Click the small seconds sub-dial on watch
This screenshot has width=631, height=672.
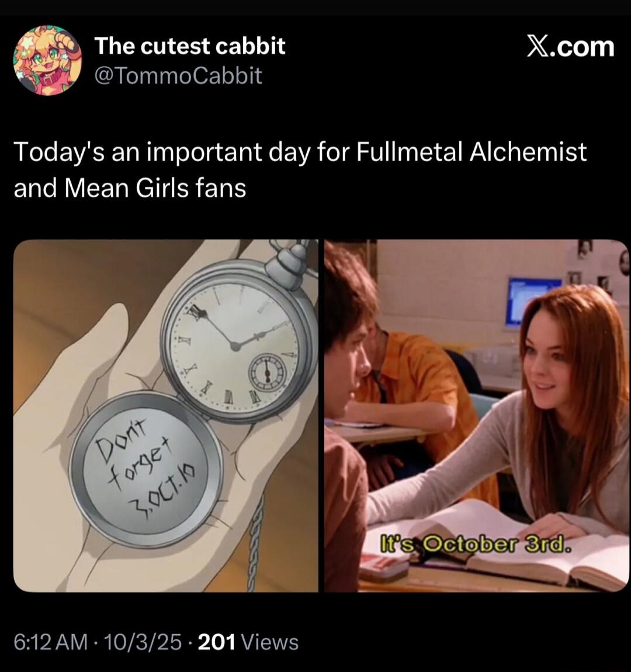[268, 372]
